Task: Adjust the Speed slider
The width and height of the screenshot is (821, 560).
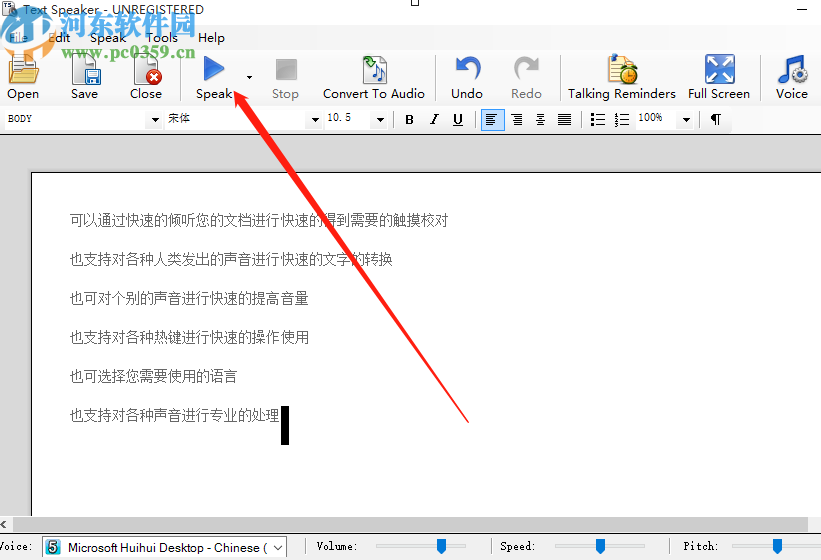Action: point(601,546)
